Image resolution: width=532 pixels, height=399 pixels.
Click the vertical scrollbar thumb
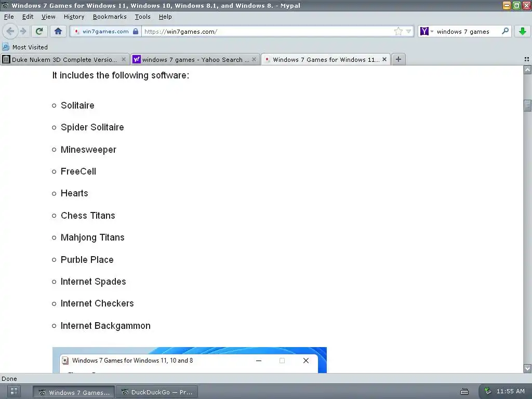[x=527, y=105]
